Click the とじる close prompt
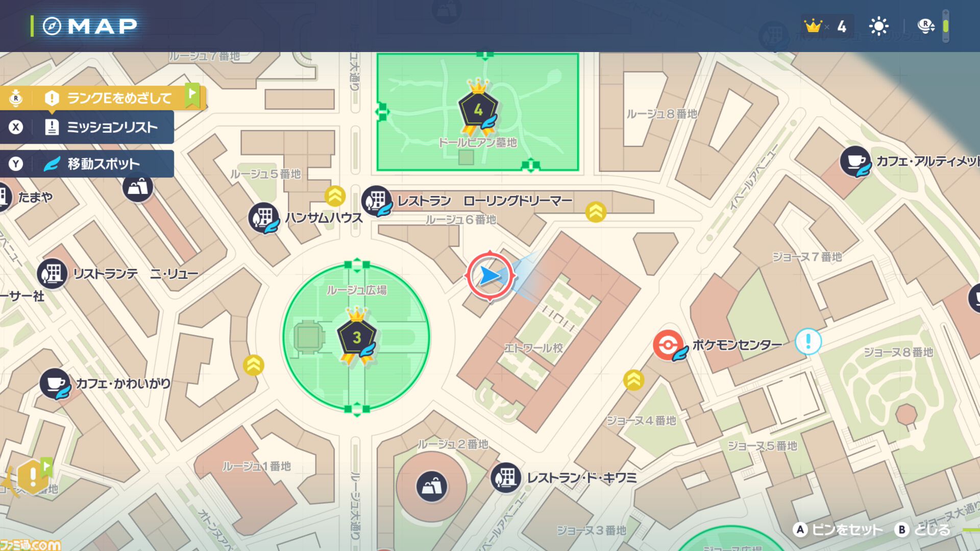Viewport: 980px width, 551px height. [923, 530]
